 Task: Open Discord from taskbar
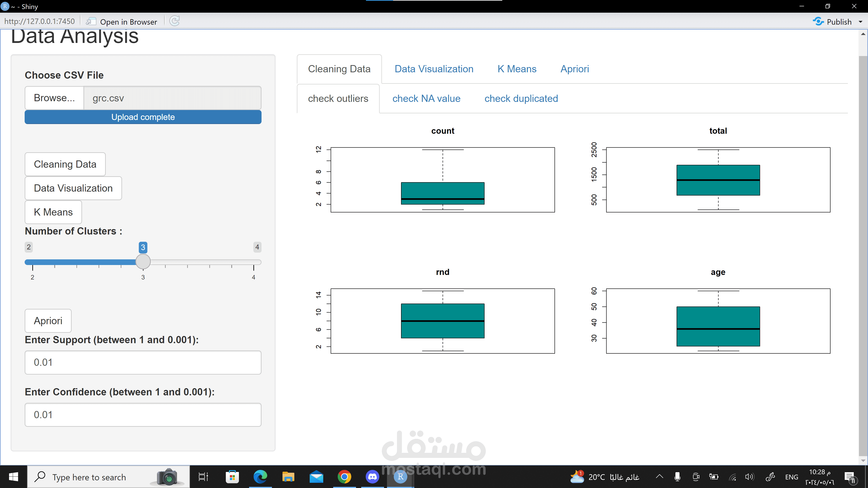(372, 477)
